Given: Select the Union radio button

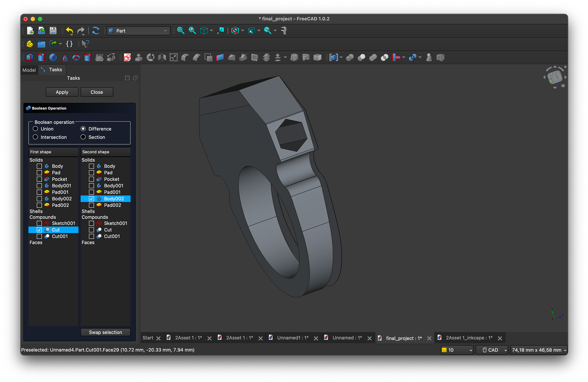Looking at the screenshot, I should tap(35, 129).
